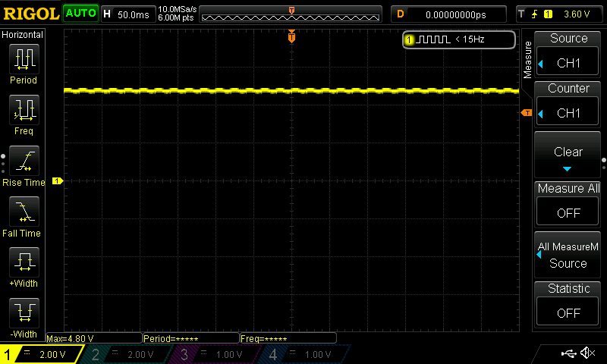The height and width of the screenshot is (364, 607).
Task: Click the AUTO run status button
Action: [80, 14]
